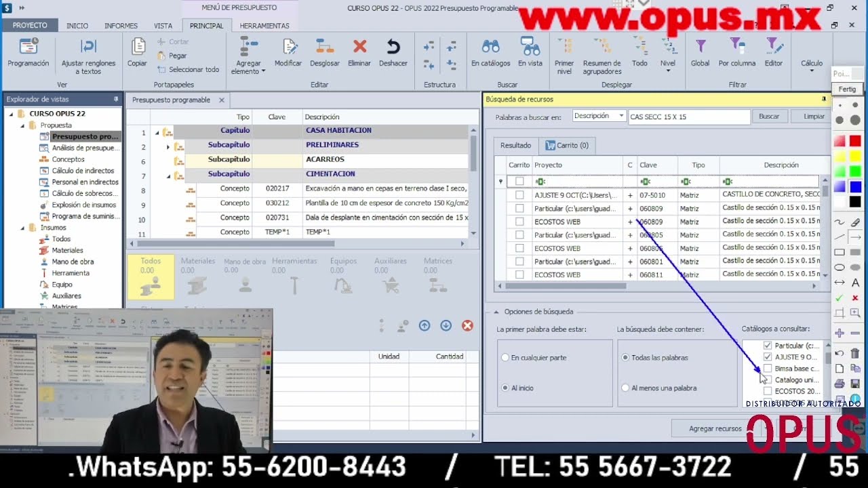Viewport: 868px width, 488px height.
Task: Click the trash icon in annotation palette
Action: [x=855, y=353]
